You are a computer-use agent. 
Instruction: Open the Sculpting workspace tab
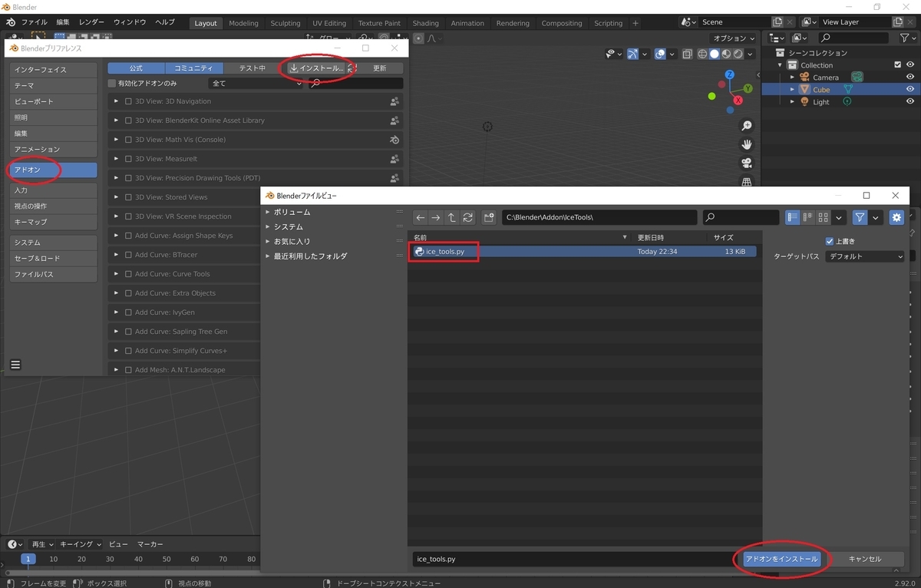(x=286, y=23)
